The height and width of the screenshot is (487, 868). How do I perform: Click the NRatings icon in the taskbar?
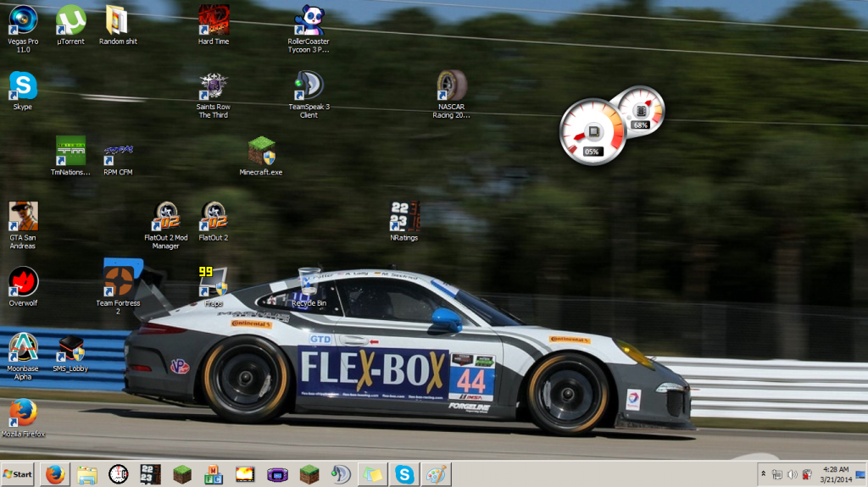coord(150,474)
